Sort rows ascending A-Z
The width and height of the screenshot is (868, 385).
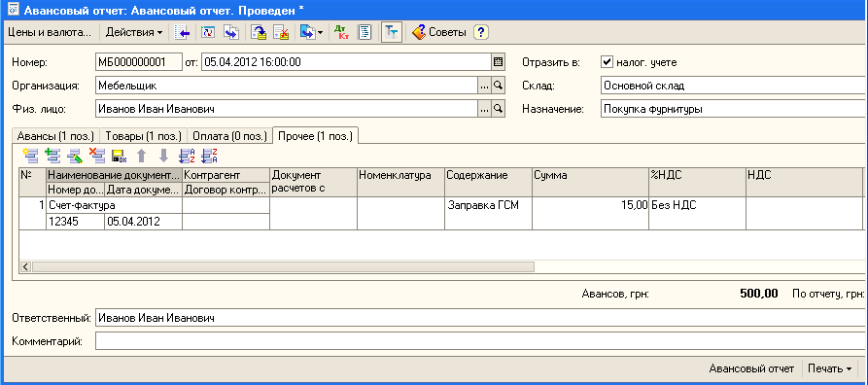187,157
